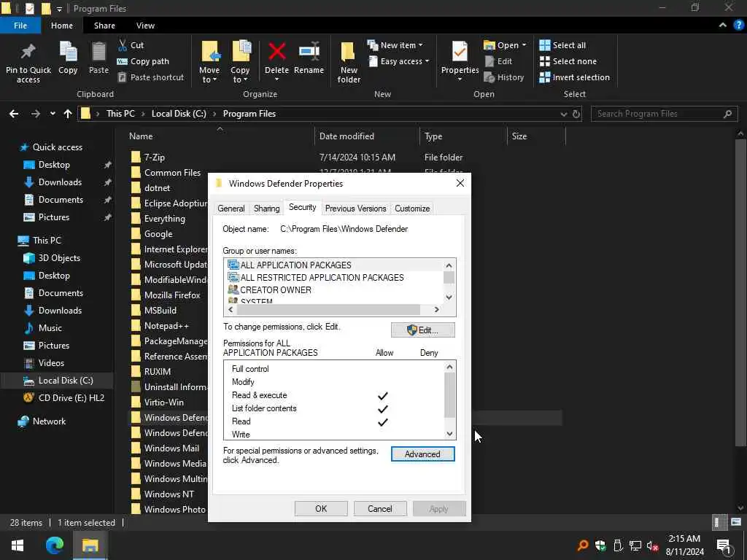Viewport: 747px width, 560px height.
Task: Select ALL RESTRICTED APPLICATION PACKAGES group
Action: coord(322,277)
